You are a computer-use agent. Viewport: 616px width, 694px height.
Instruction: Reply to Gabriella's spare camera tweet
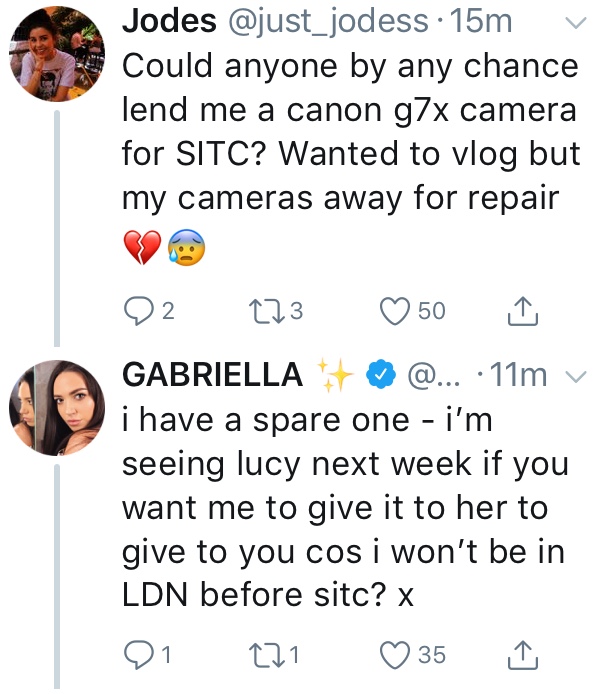click(x=135, y=656)
